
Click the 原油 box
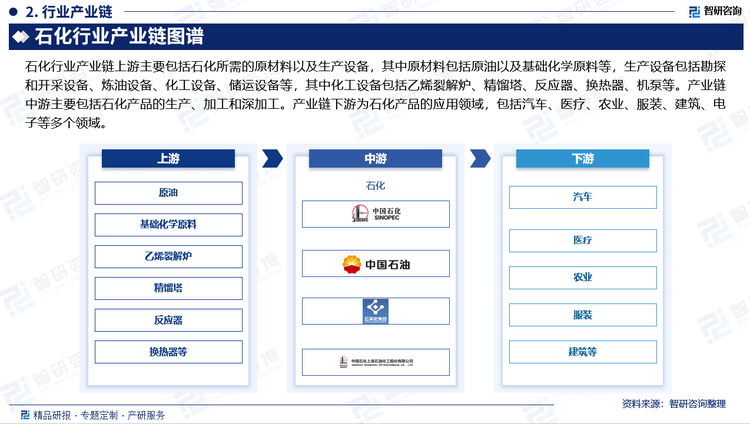pos(168,193)
